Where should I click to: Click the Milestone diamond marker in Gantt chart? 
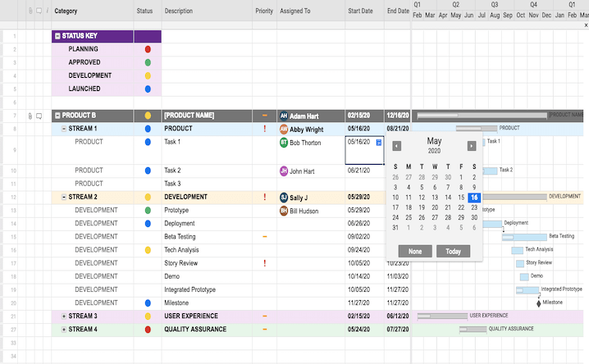[x=539, y=303]
